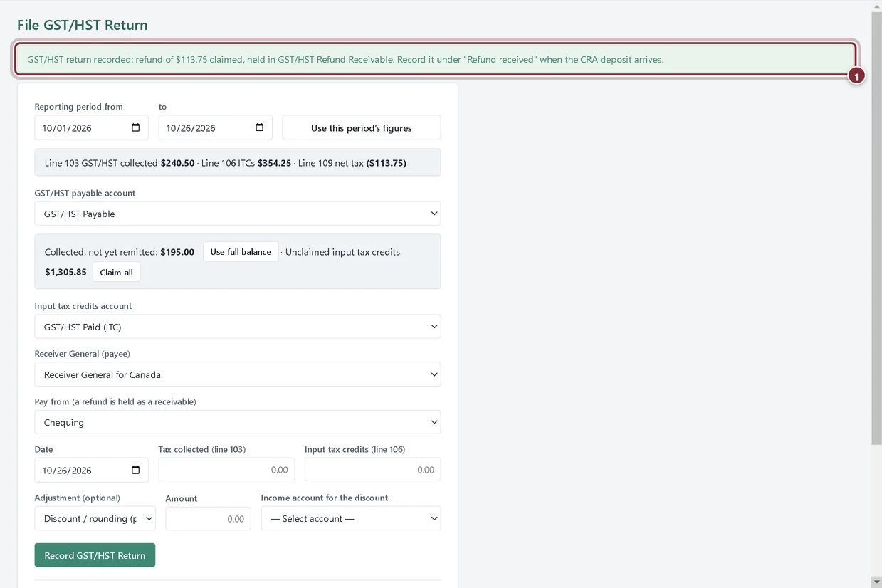Open calendar picker for reporting period end date
The height and width of the screenshot is (588, 882).
(259, 128)
